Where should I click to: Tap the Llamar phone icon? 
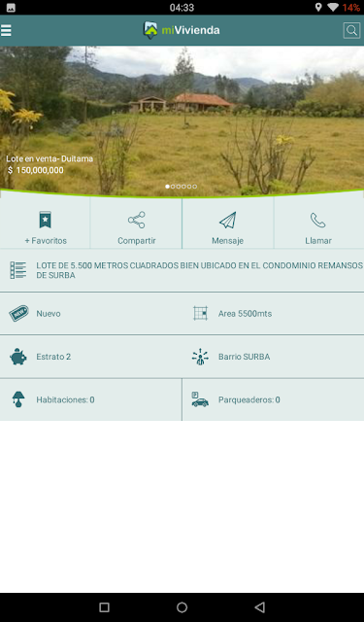[318, 221]
